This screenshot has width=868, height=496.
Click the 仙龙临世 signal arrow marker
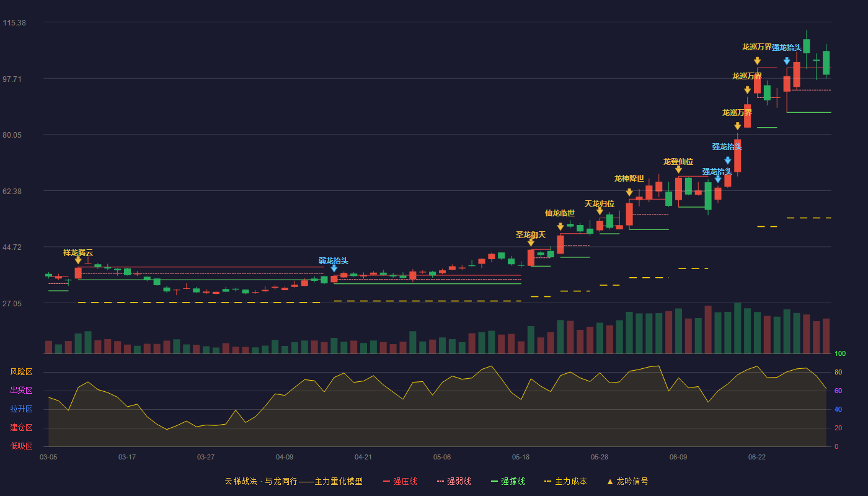(560, 227)
